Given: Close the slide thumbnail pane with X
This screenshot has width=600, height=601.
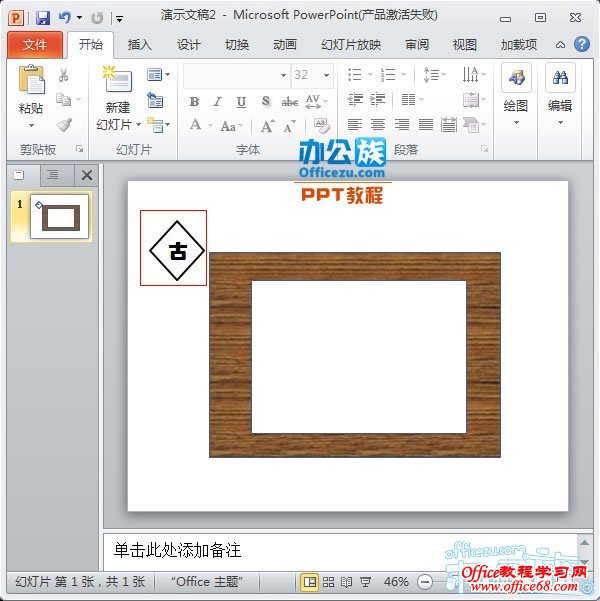Looking at the screenshot, I should pos(87,175).
